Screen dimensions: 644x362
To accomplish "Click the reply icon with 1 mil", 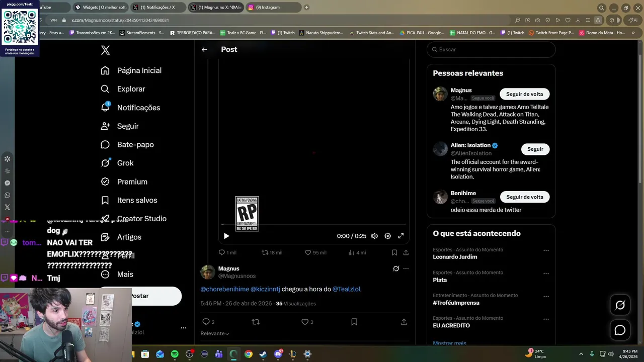I will coord(227,252).
